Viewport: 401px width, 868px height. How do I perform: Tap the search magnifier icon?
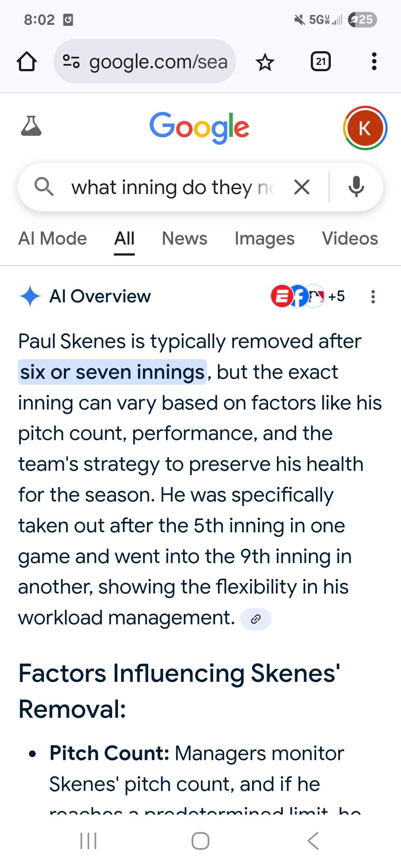(x=44, y=187)
